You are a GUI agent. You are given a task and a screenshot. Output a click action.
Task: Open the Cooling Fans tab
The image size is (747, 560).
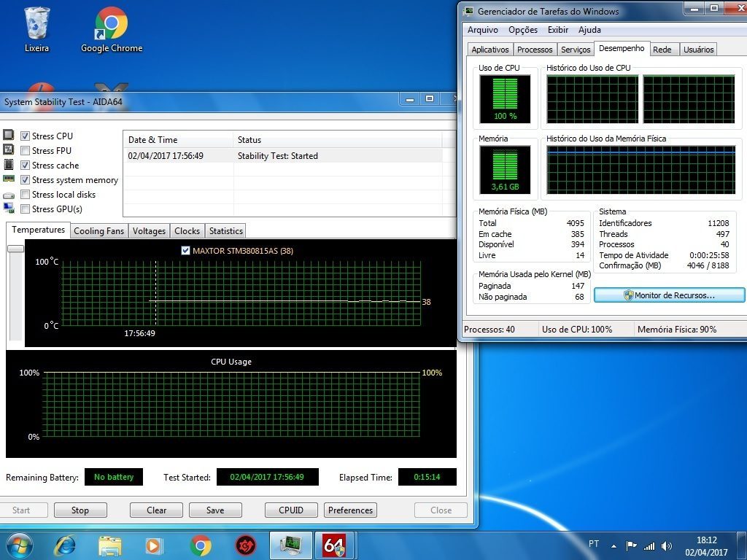[x=98, y=231]
